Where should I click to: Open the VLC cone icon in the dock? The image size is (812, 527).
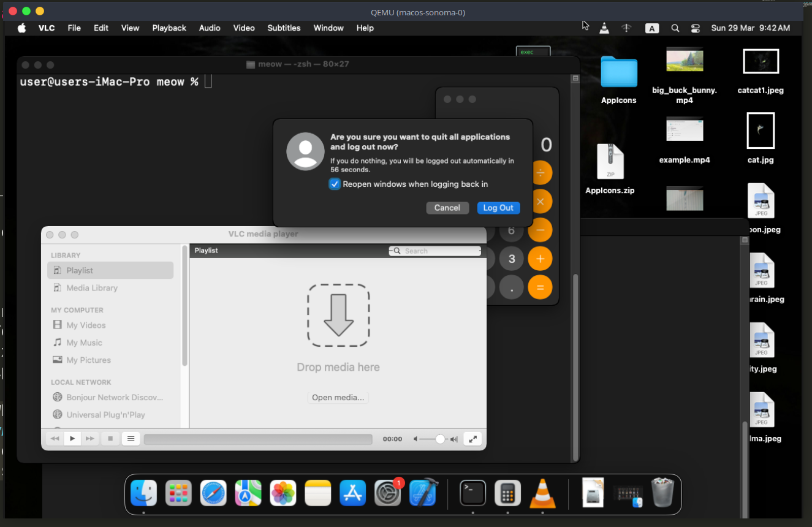click(542, 493)
